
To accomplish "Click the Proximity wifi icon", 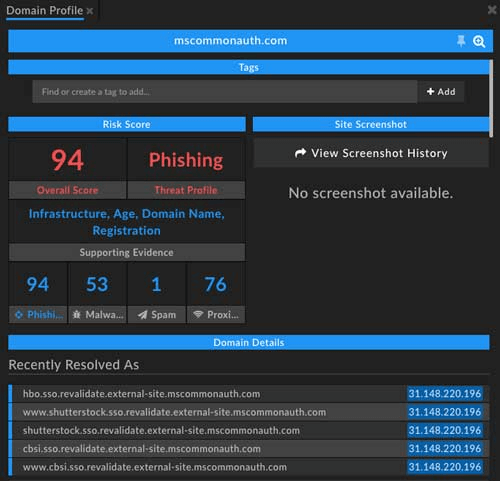I will pos(198,314).
